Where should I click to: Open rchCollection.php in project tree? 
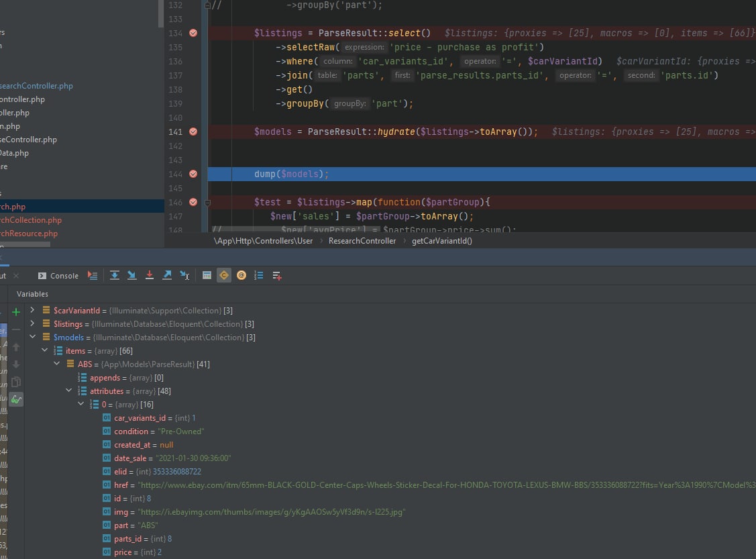[x=31, y=220]
